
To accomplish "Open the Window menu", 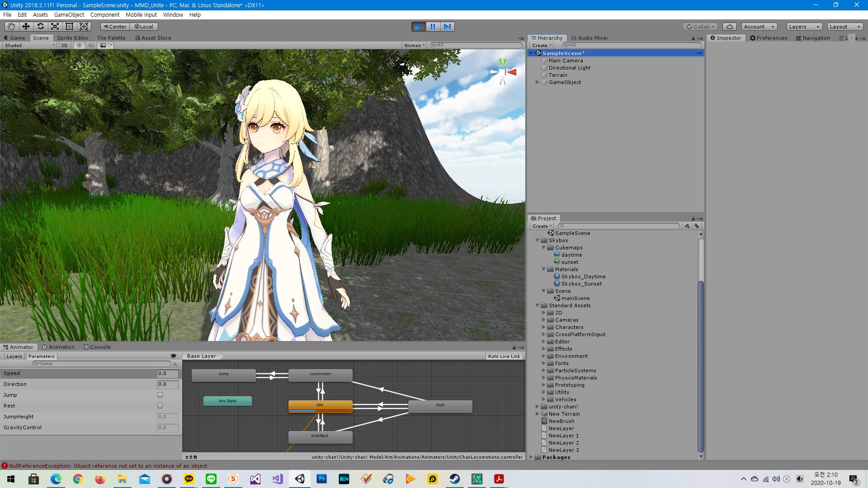I will (173, 14).
